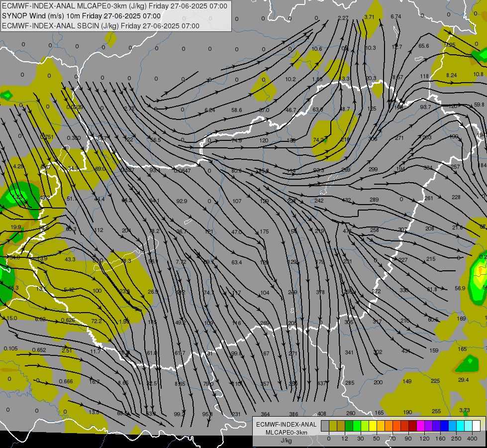Click the SBCIN title line
Viewport: 487px width, 448px height.
[x=100, y=26]
